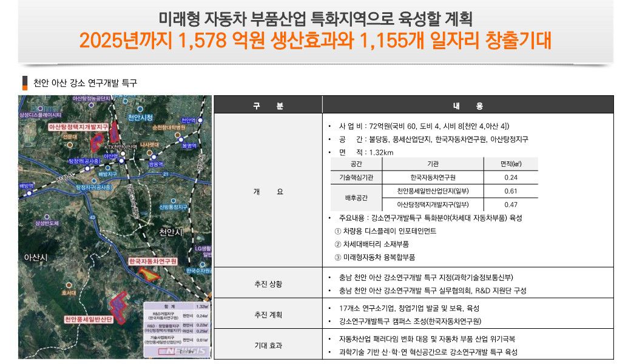Click the 선문대 brown marker on the map
Image resolution: width=631 pixels, height=364 pixels.
70,144
